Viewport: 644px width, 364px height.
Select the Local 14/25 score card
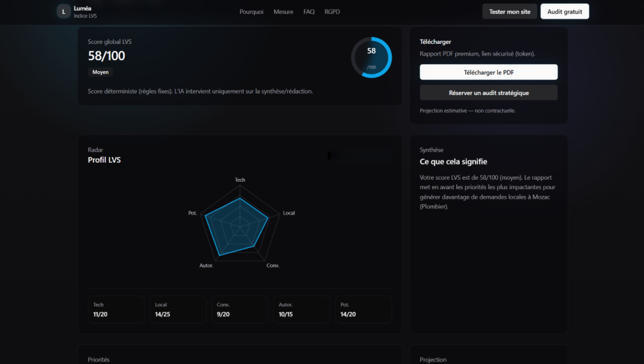click(x=178, y=309)
